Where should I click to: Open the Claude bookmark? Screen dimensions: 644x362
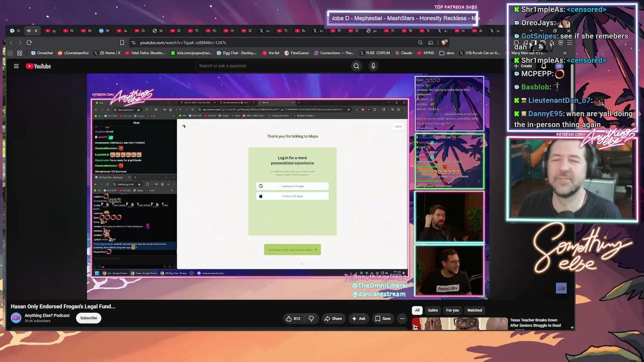(403, 53)
